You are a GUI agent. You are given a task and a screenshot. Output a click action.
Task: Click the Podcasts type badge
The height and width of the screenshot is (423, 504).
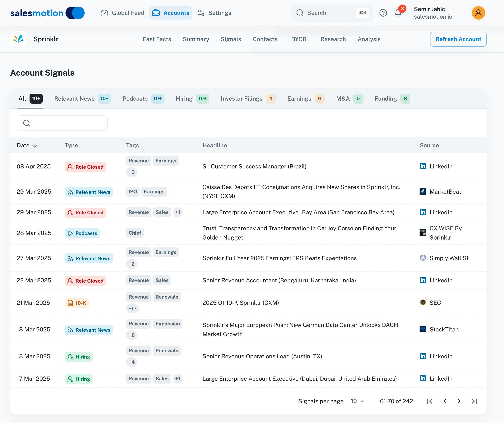click(x=82, y=233)
